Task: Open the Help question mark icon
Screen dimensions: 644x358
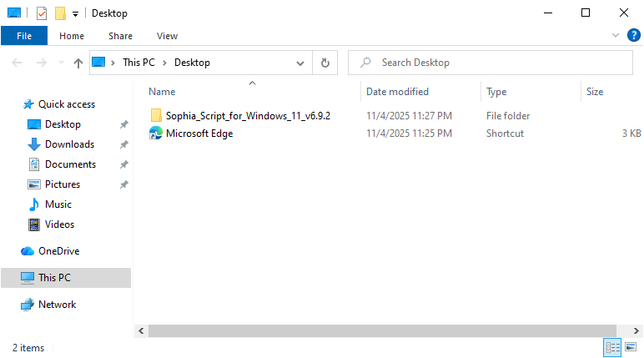Action: (633, 35)
